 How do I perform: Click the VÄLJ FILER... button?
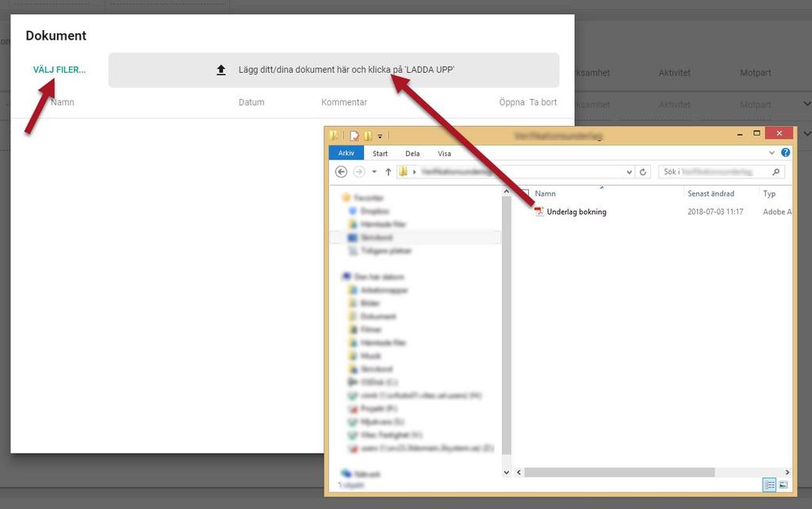(x=59, y=70)
